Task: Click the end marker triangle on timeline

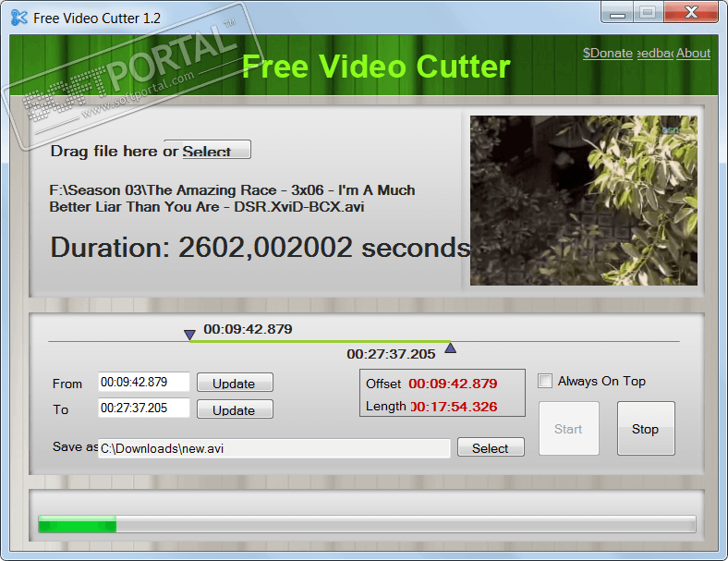Action: (x=450, y=348)
